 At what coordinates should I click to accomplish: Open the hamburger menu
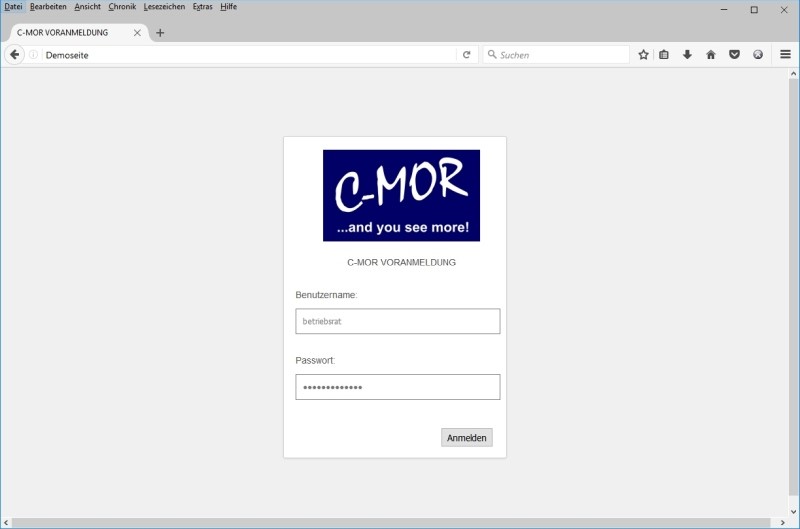click(x=786, y=55)
